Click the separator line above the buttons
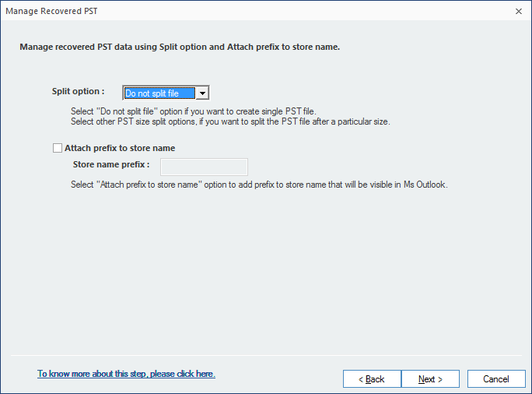This screenshot has height=394, width=532. click(266, 355)
